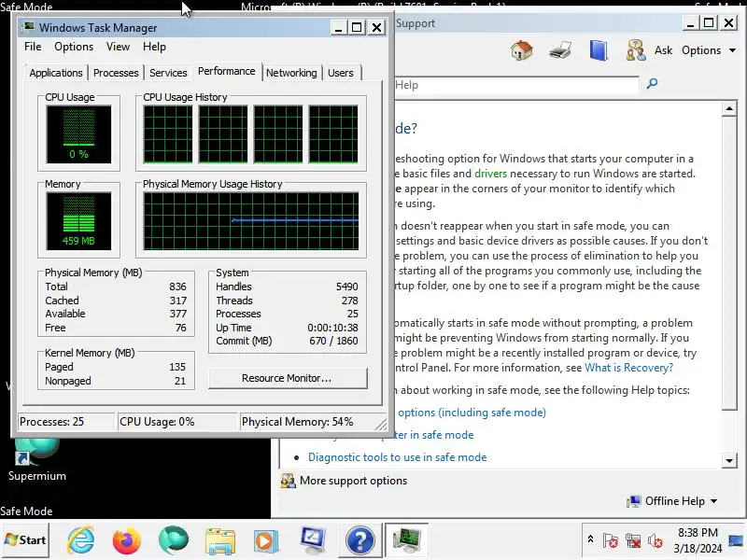Click the Help window vertical scrollbar thumb
This screenshot has width=747, height=560.
click(x=729, y=263)
